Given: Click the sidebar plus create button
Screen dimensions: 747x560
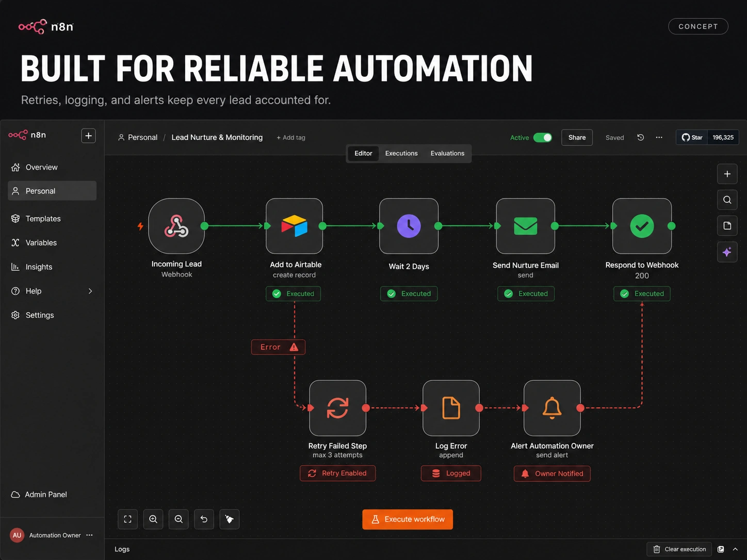Looking at the screenshot, I should tap(89, 136).
